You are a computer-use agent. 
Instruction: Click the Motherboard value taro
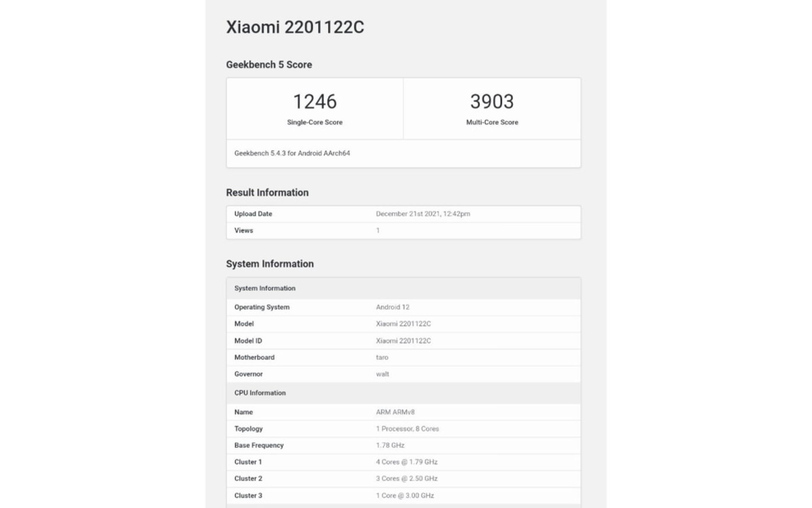[382, 357]
